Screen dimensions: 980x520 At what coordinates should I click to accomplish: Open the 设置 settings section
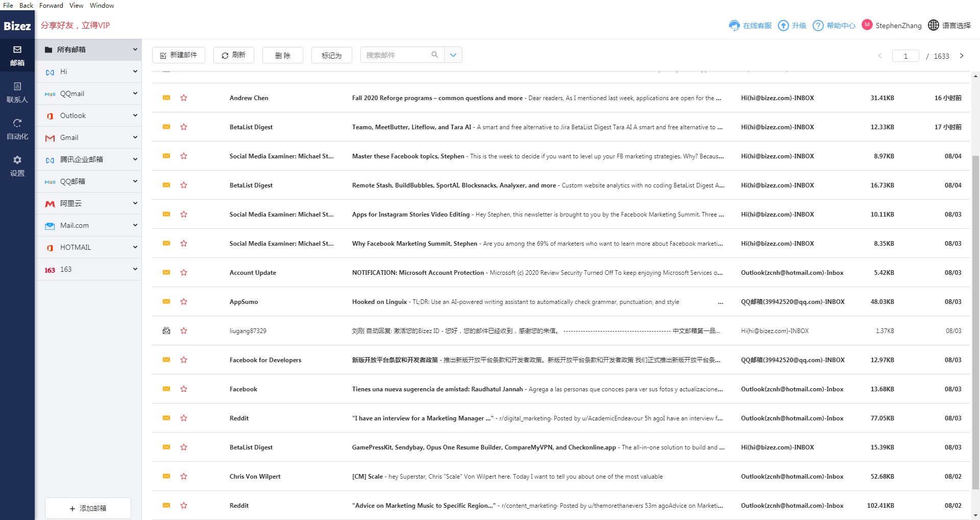(17, 166)
